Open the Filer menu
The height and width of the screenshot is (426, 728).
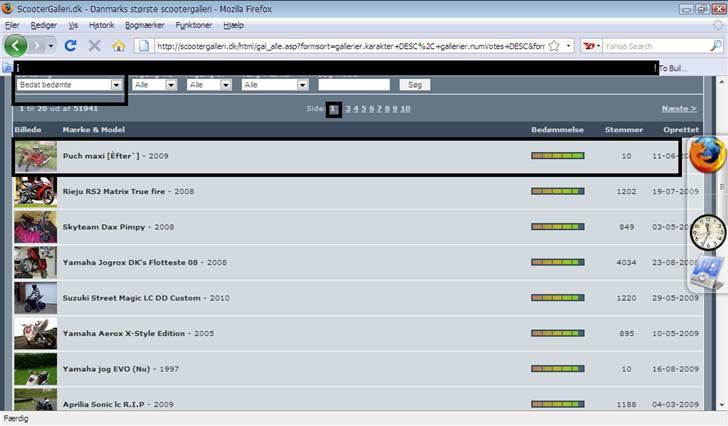point(12,25)
